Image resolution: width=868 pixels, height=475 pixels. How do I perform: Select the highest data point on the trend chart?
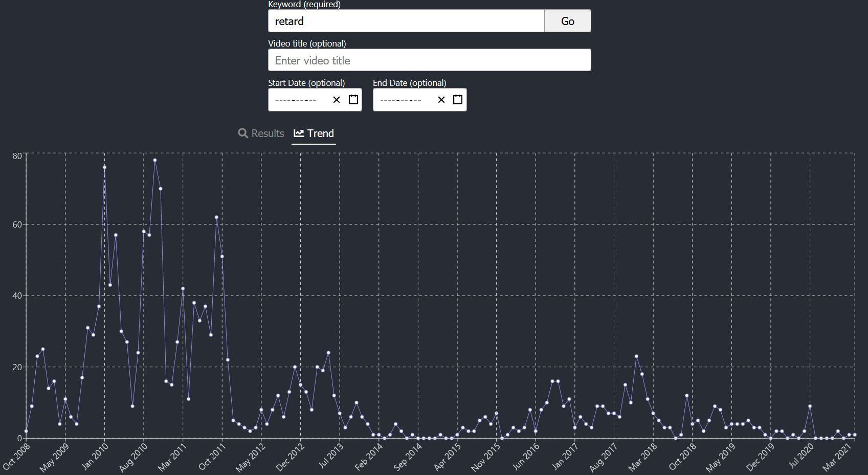pos(155,160)
